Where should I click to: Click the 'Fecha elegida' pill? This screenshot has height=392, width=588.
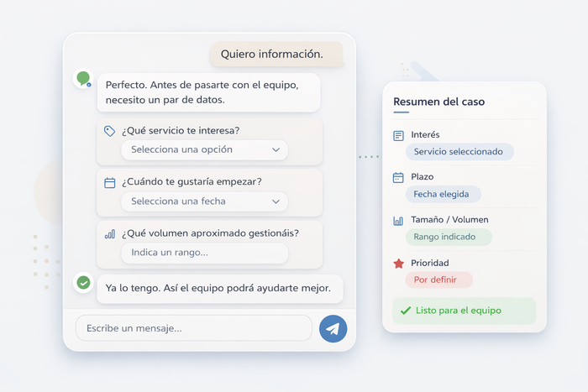point(443,194)
